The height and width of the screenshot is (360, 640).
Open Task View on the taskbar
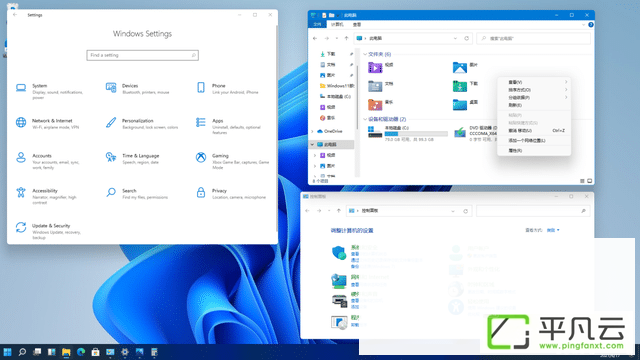coord(37,352)
